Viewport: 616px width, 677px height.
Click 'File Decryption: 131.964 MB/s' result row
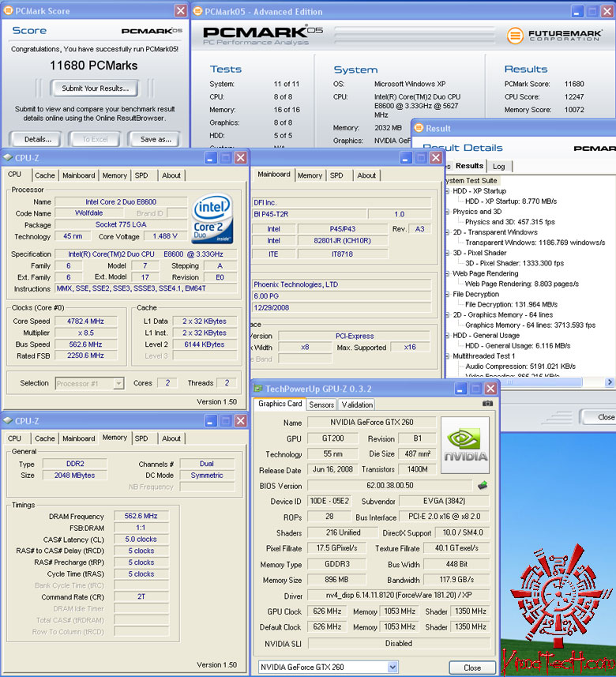click(511, 304)
